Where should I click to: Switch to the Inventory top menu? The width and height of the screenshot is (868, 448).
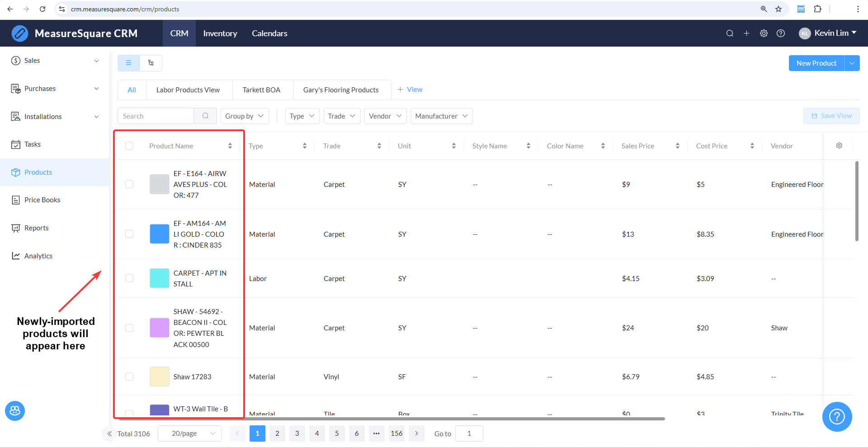[x=220, y=33]
